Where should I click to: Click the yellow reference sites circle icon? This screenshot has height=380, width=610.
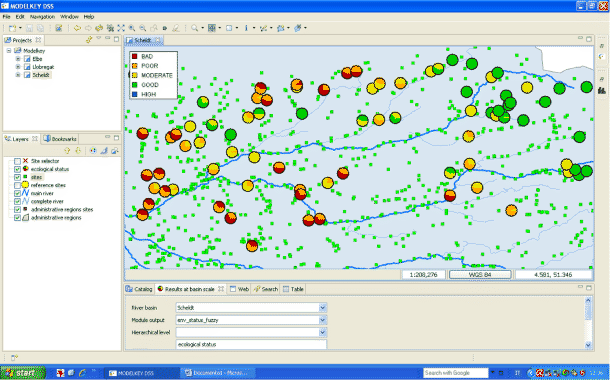coord(26,185)
